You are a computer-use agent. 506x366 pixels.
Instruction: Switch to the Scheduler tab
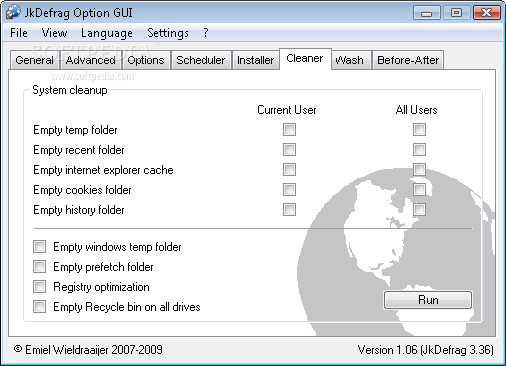(201, 60)
